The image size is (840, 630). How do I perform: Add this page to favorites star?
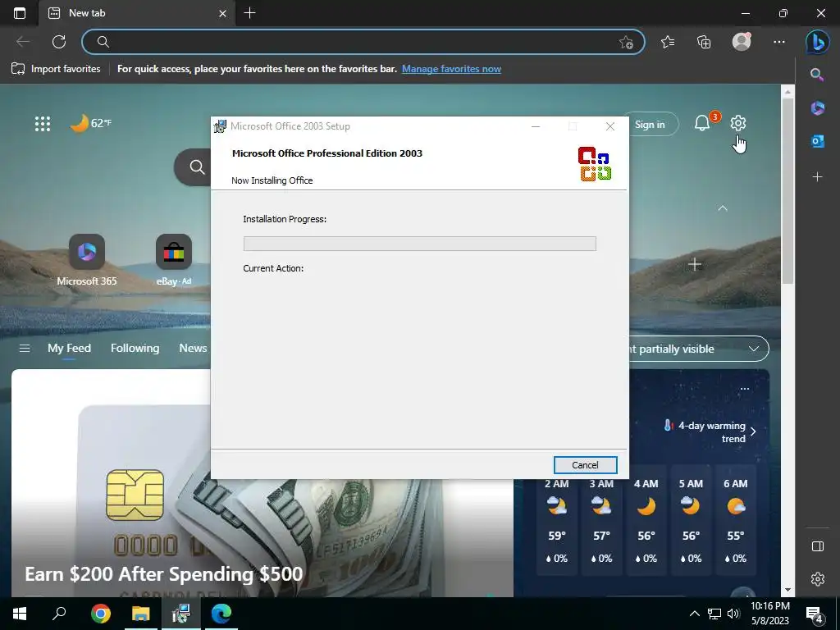pyautogui.click(x=626, y=43)
